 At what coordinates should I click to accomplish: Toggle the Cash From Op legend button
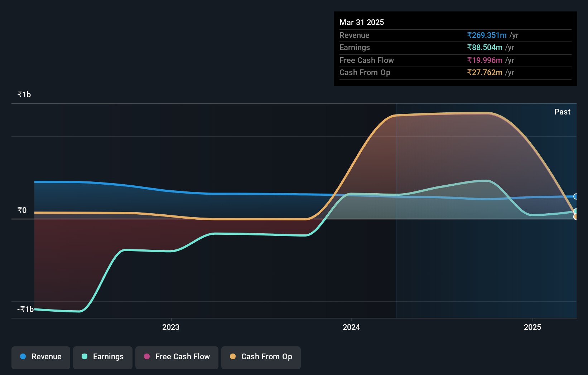pyautogui.click(x=261, y=357)
